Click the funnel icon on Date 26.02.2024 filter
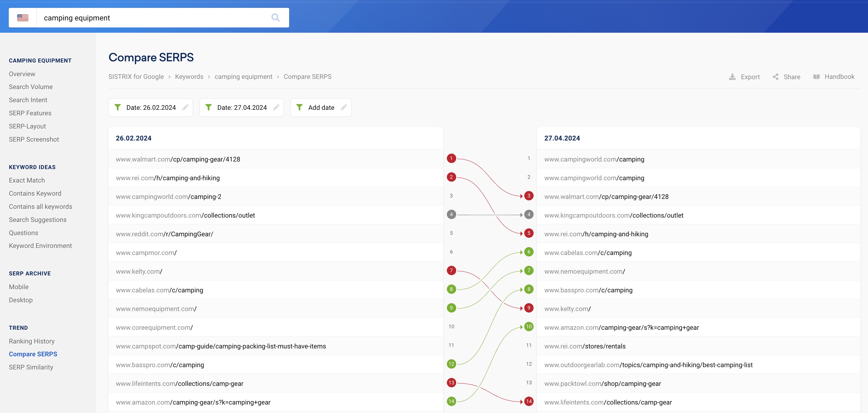This screenshot has width=868, height=413. point(118,107)
